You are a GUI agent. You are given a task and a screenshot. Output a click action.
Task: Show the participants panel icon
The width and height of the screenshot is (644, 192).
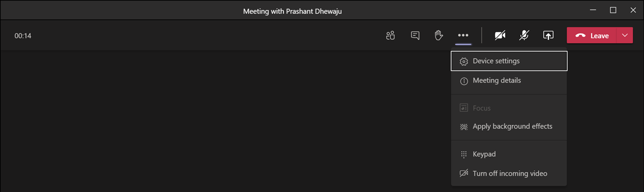[x=390, y=36]
